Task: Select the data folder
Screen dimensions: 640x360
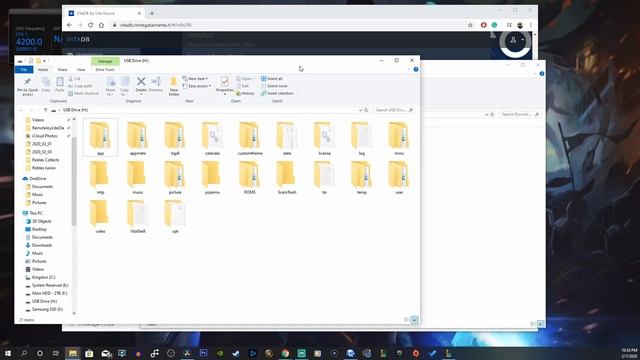Action: coord(287,138)
